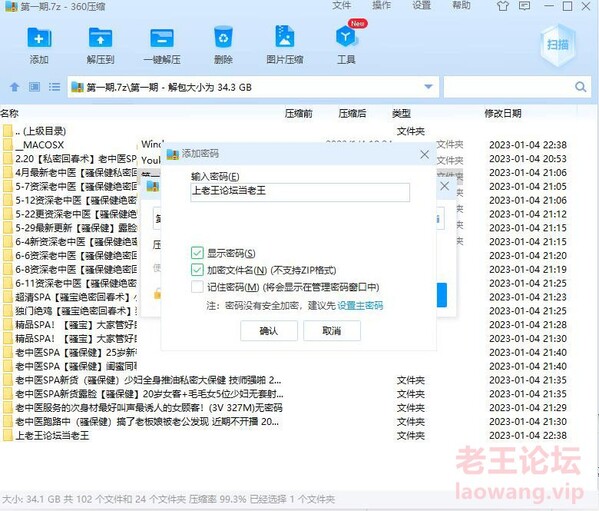Click the password input field
Image resolution: width=599 pixels, height=511 pixels.
300,192
